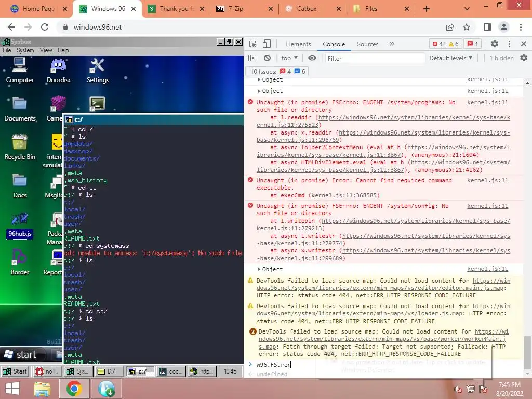Open the Settings desktop icon
The image size is (532, 399).
[98, 70]
